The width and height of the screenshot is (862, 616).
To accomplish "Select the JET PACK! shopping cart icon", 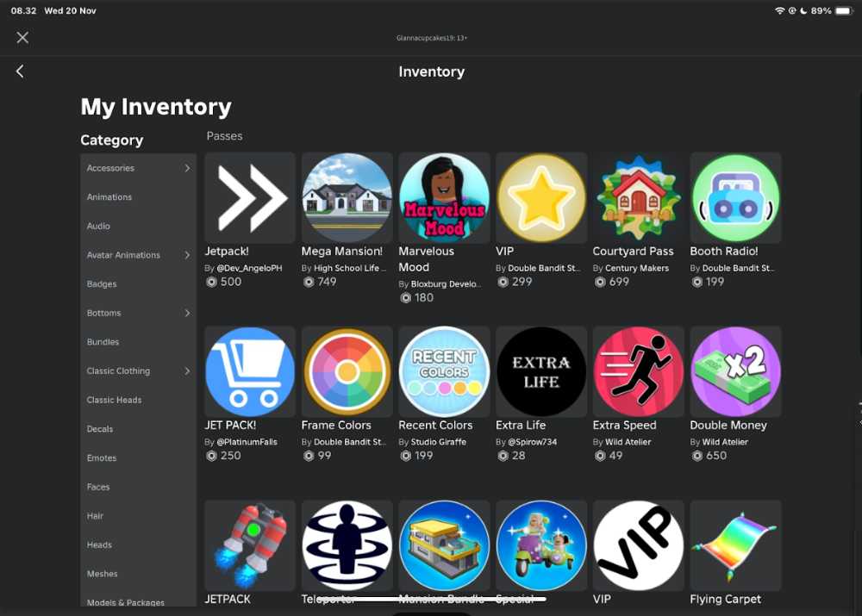I will 250,371.
